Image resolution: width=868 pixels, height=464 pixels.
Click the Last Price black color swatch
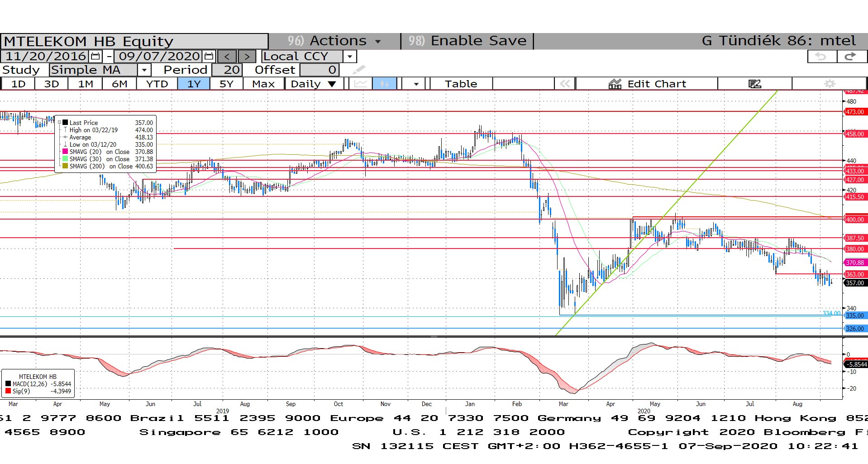click(x=65, y=123)
